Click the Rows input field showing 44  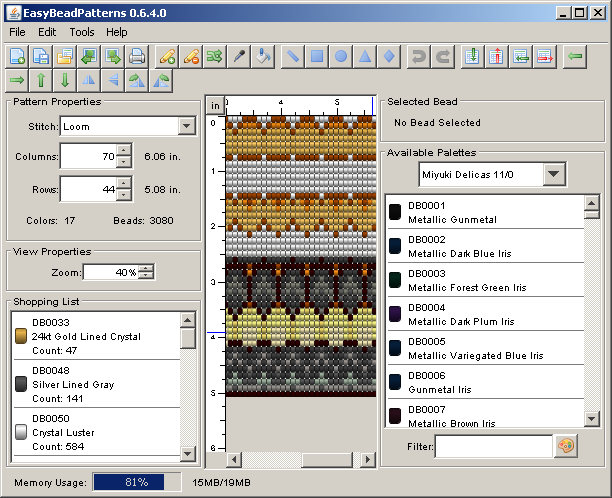click(x=89, y=189)
